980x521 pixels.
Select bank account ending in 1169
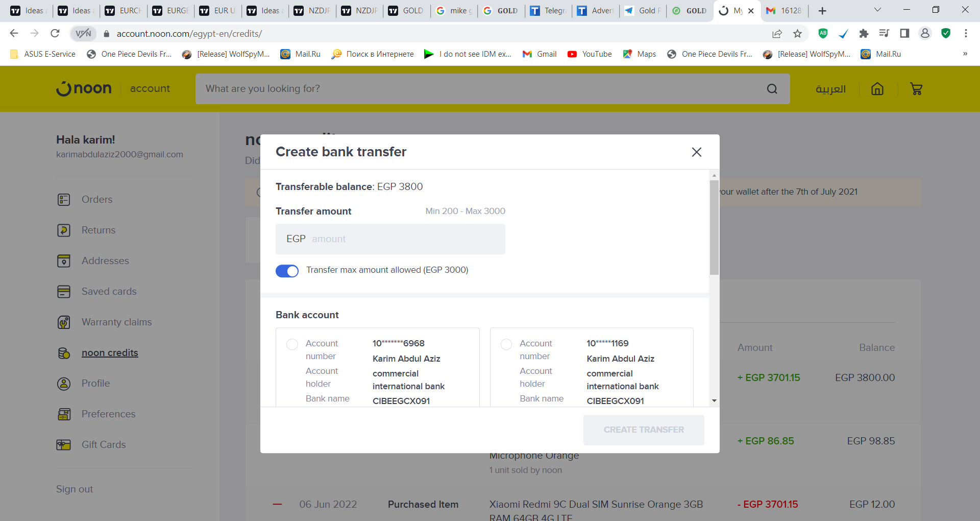[506, 344]
